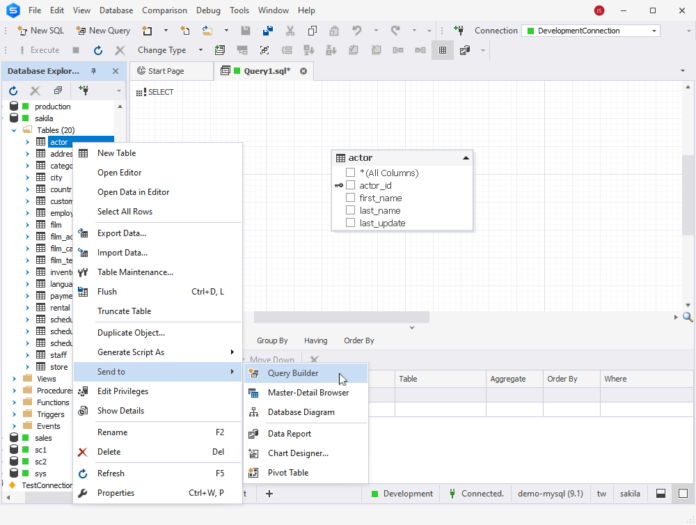
Task: Select Query Builder from Send to submenu
Action: point(292,373)
